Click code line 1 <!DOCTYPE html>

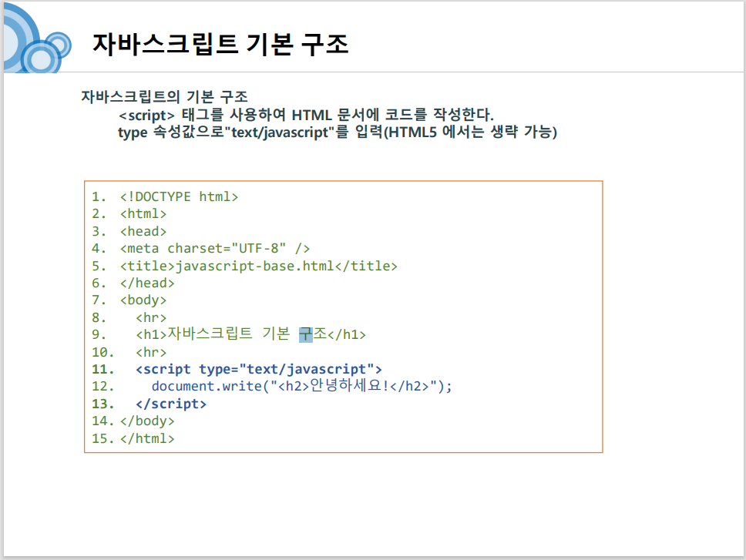(x=179, y=196)
